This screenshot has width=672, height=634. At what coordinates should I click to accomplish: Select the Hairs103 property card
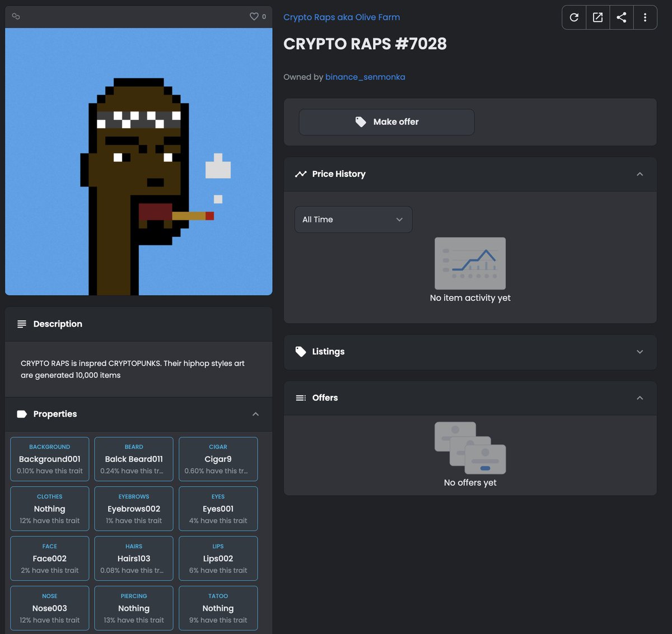pyautogui.click(x=134, y=558)
